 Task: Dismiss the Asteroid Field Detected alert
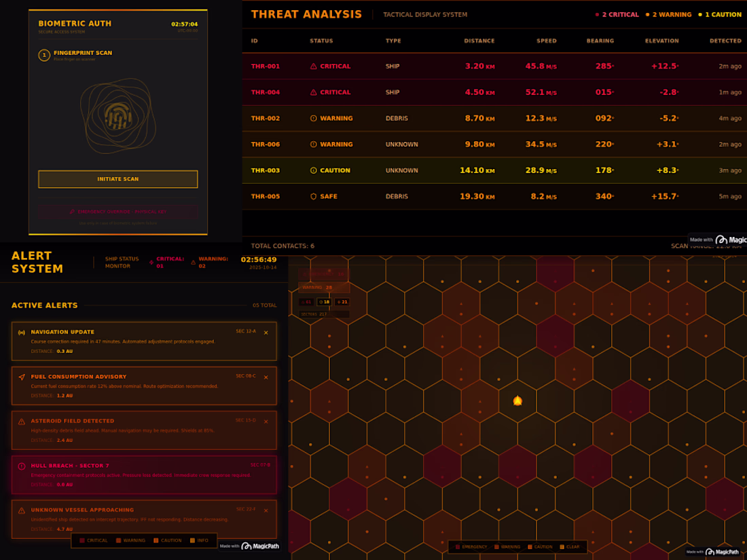coord(266,422)
